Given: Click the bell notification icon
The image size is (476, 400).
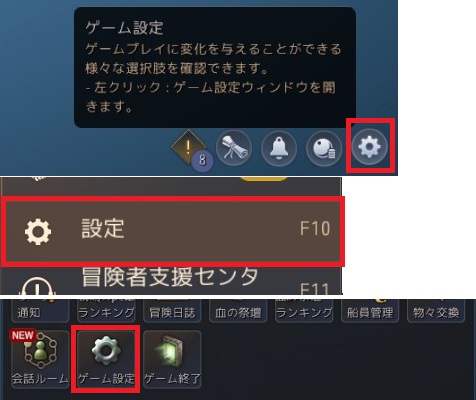Looking at the screenshot, I should pyautogui.click(x=279, y=148).
